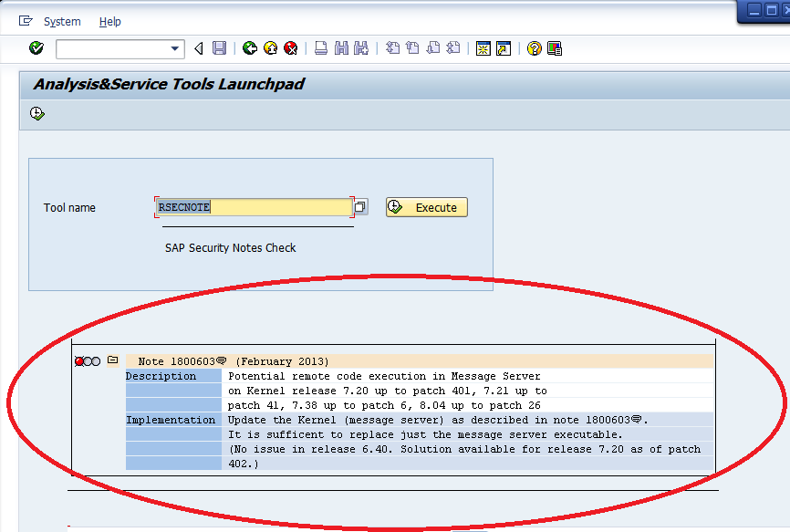Open the Customize Local Layout icon
Screen dimensions: 790x532
(555, 48)
